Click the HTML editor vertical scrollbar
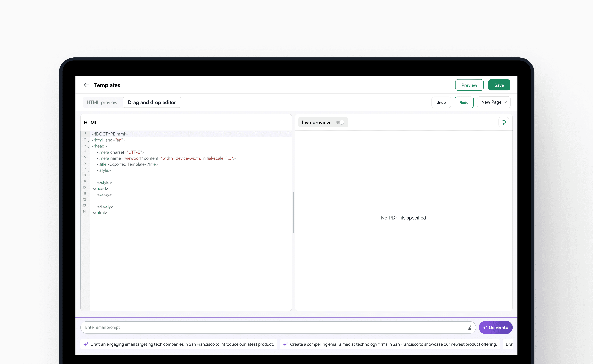593x364 pixels. point(293,212)
